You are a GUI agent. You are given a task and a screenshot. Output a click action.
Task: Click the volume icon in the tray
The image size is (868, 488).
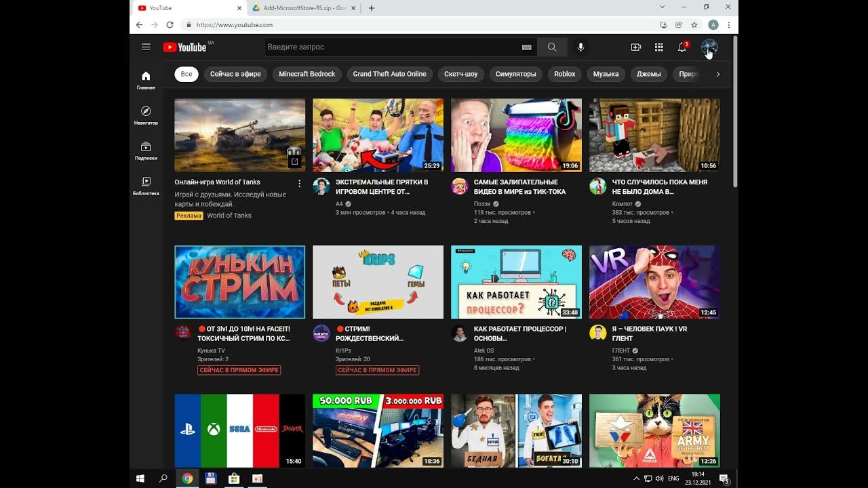pyautogui.click(x=660, y=479)
